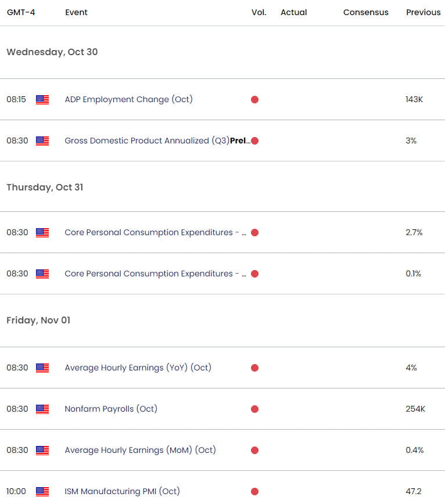The width and height of the screenshot is (445, 504).
Task: Click the Vol. column header
Action: (259, 12)
